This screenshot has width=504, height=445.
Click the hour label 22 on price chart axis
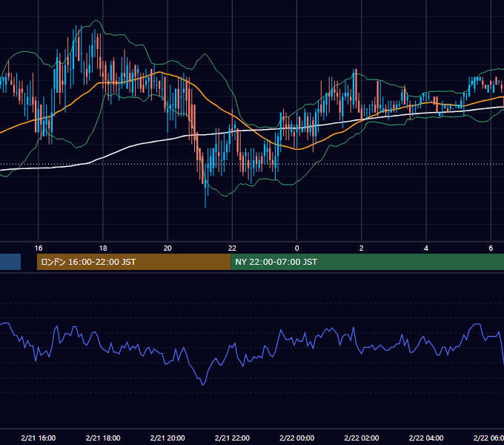point(232,248)
